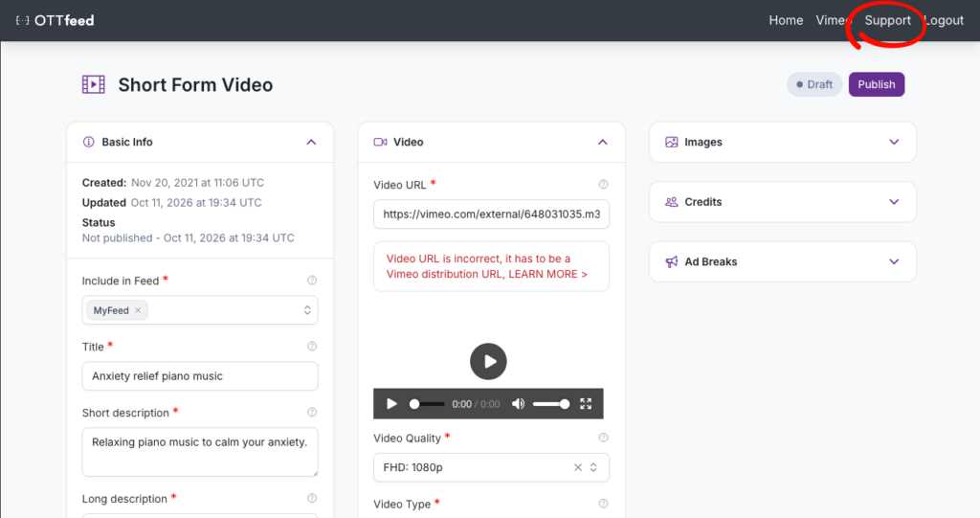
Task: Expand the Credits panel
Action: point(895,202)
